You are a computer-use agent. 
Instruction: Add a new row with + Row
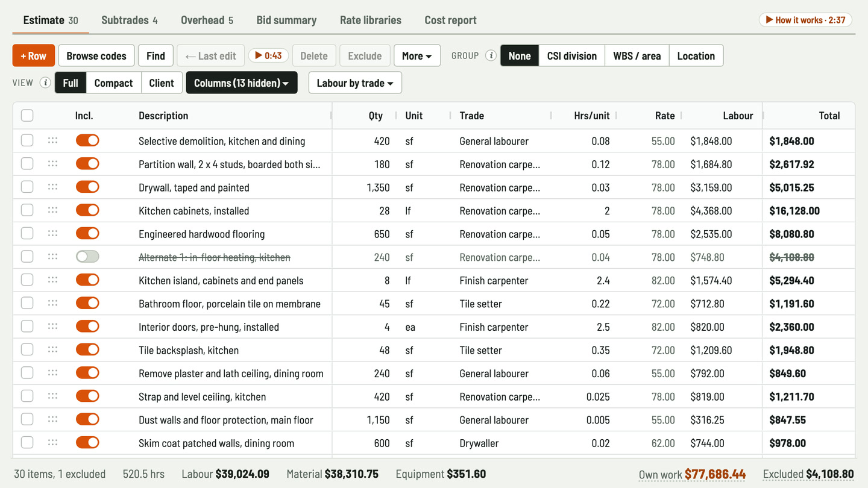34,55
